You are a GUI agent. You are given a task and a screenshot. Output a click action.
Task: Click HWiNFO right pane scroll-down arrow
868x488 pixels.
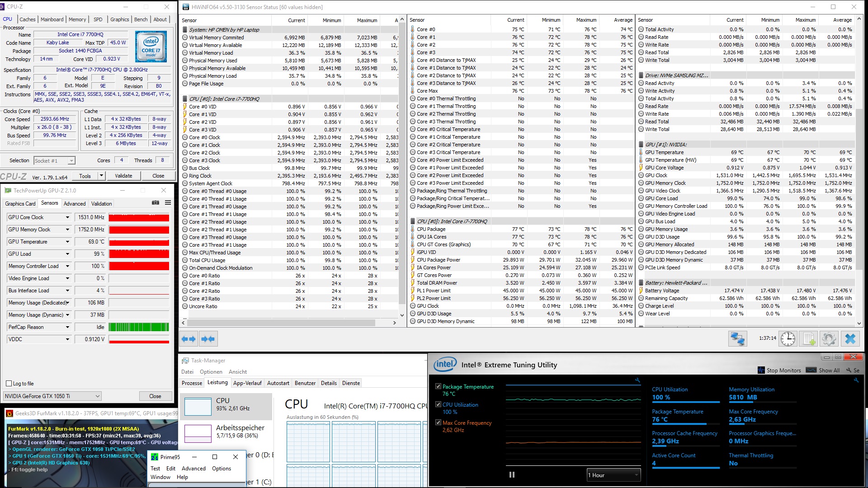point(859,323)
